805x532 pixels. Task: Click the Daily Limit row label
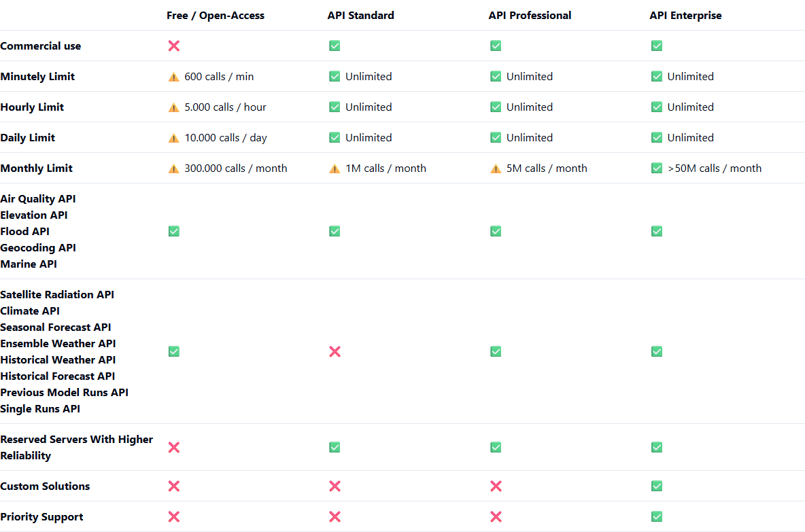[x=28, y=137]
